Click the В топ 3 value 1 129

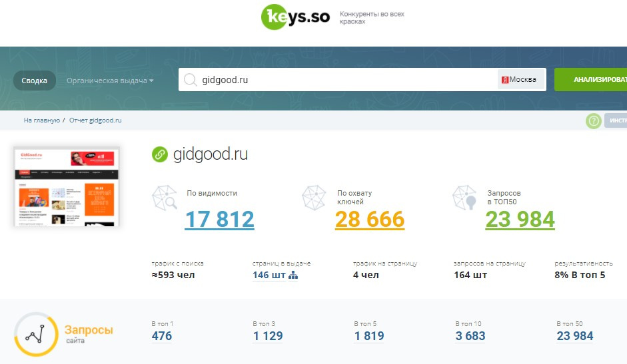pyautogui.click(x=268, y=336)
